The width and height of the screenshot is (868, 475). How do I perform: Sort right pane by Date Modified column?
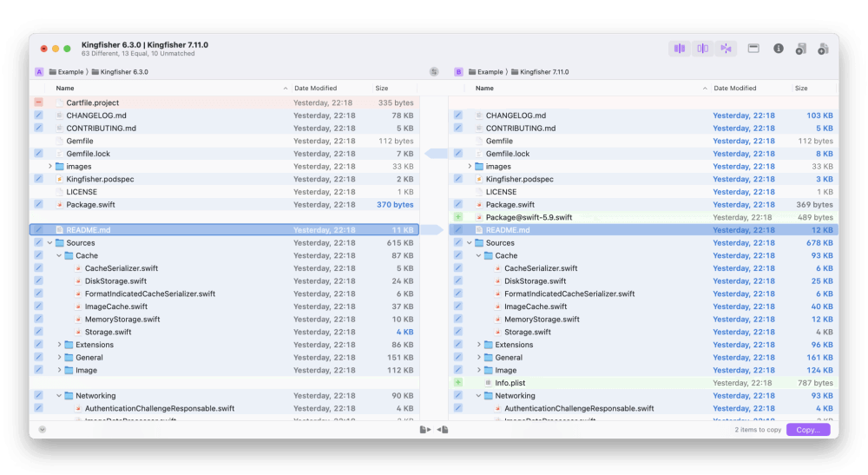pos(750,88)
